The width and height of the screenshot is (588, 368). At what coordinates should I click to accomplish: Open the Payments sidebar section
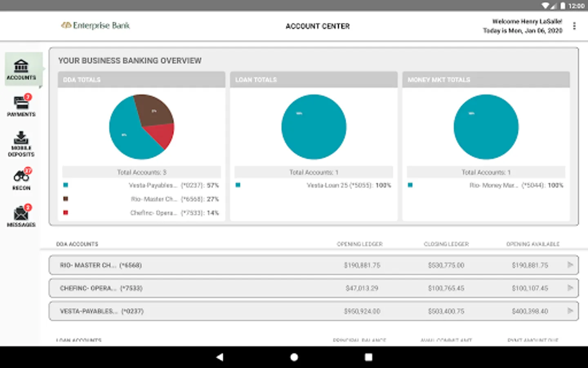[x=21, y=106]
